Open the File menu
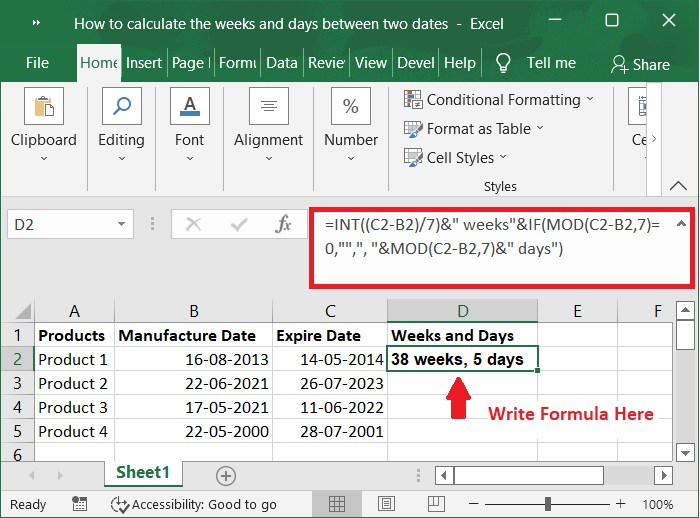 37,63
